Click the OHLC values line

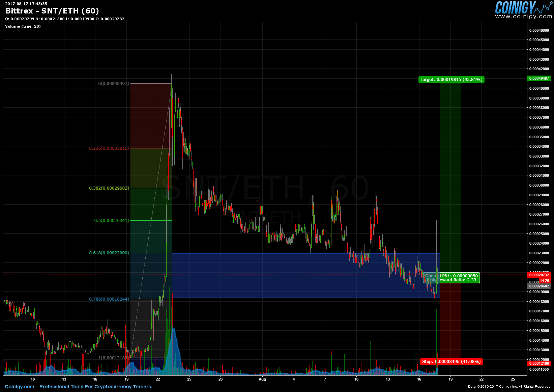click(65, 19)
